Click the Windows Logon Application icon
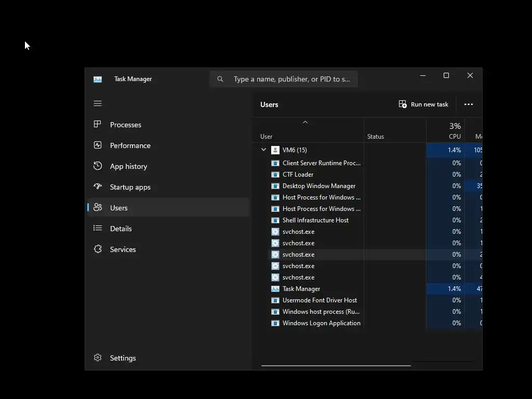532x399 pixels. pos(275,323)
